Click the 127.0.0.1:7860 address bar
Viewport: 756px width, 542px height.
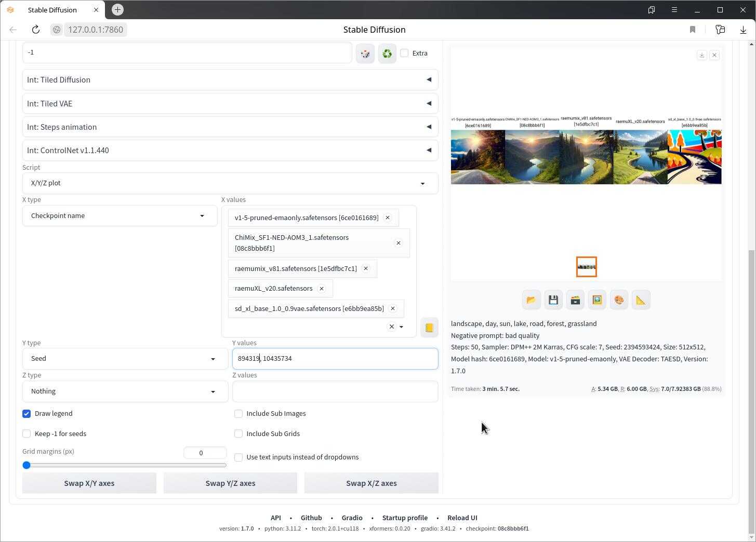pyautogui.click(x=96, y=30)
